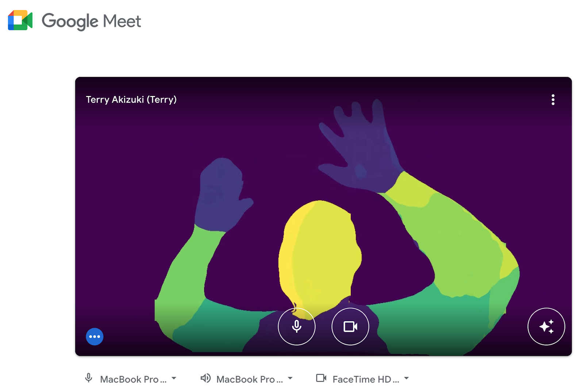Select the MacBook Pro speaker label
This screenshot has width=584, height=392.
[250, 380]
